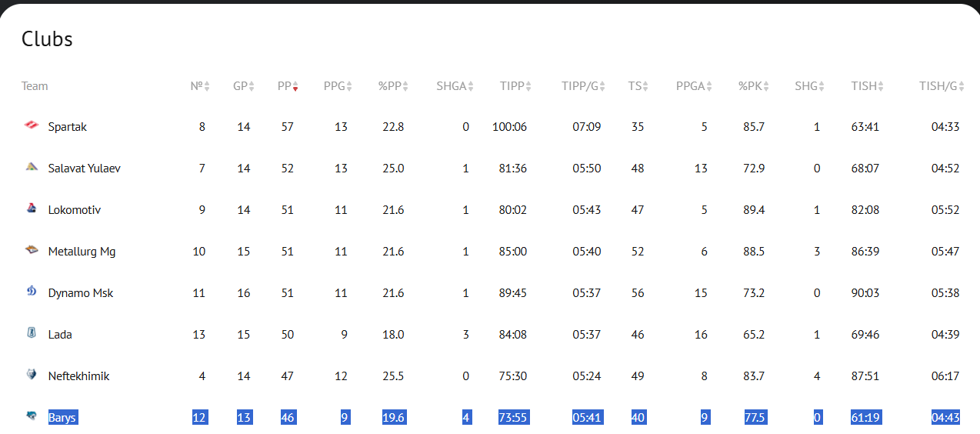Click the Lokomotiv team logo
The image size is (980, 434).
31,209
